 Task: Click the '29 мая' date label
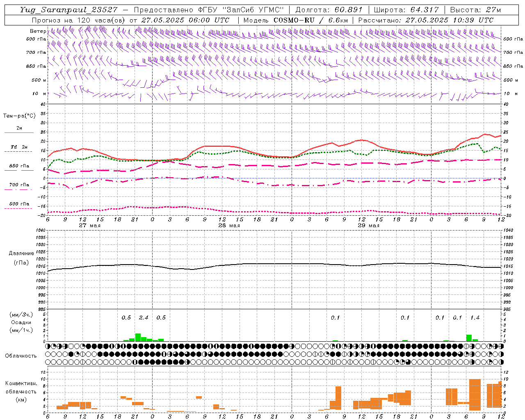point(368,226)
